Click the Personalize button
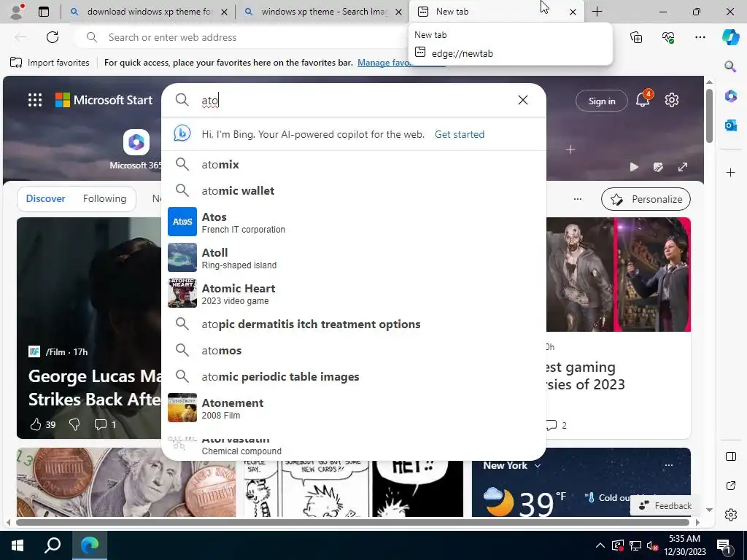The height and width of the screenshot is (560, 747). point(646,199)
